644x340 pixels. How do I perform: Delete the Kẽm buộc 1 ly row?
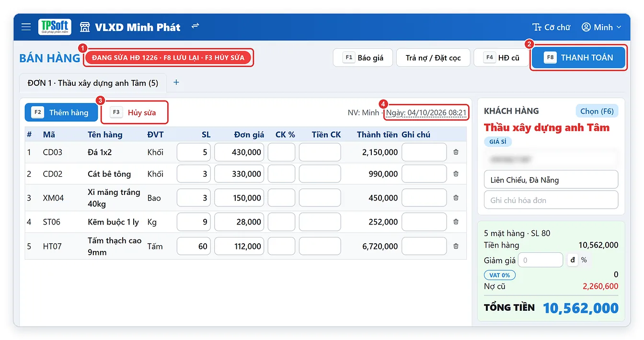[x=456, y=222]
